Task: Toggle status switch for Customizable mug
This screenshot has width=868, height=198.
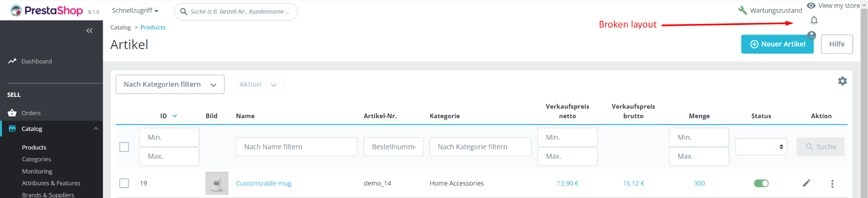Action: tap(761, 183)
